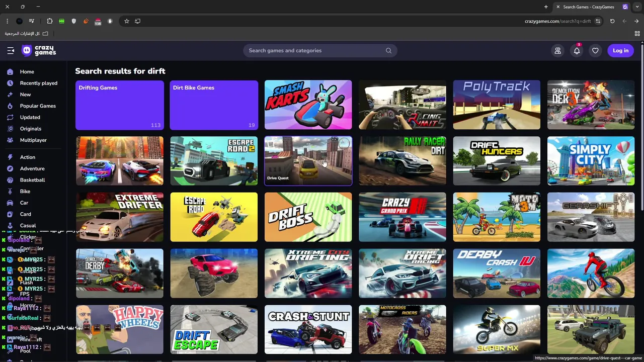
Task: Select the Basketball category
Action: pyautogui.click(x=33, y=180)
